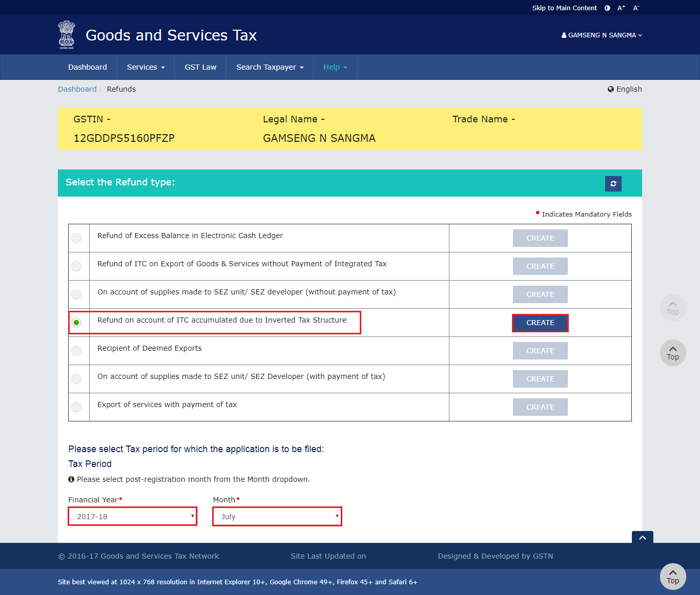The image size is (700, 595).
Task: Choose Export of services with payment of tax
Action: [x=76, y=407]
